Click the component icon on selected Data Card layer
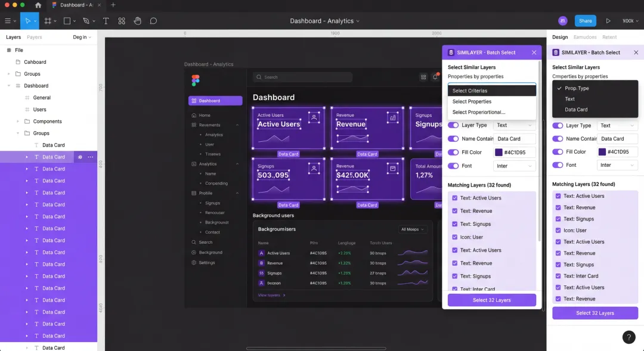The height and width of the screenshot is (351, 644). (x=80, y=157)
